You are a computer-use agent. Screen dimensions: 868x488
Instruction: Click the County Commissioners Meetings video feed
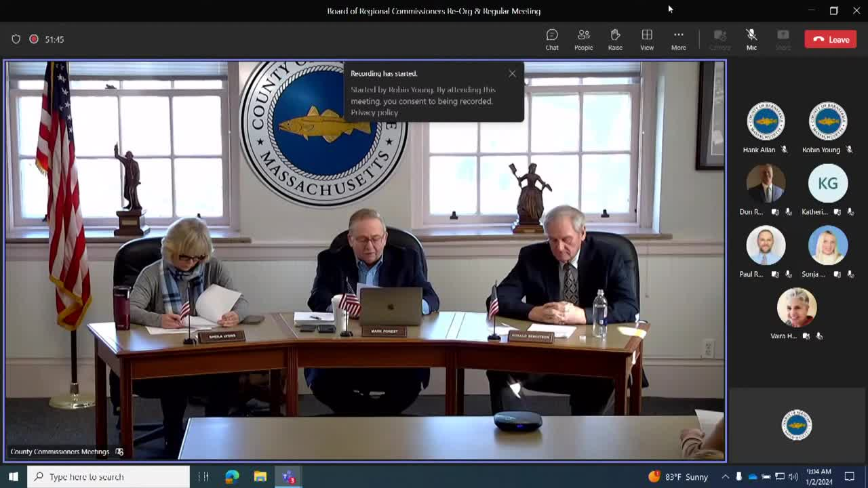coord(366,261)
